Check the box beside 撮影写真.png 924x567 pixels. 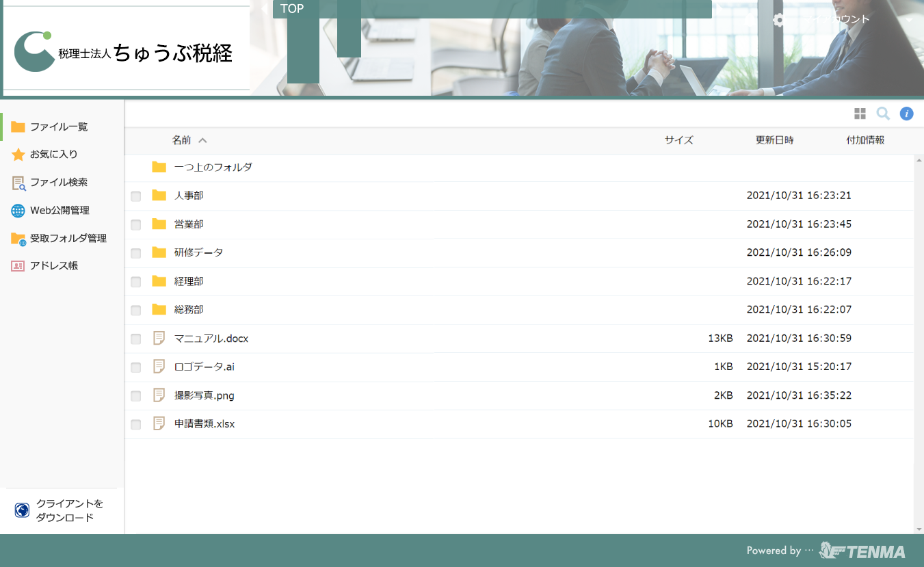(136, 396)
